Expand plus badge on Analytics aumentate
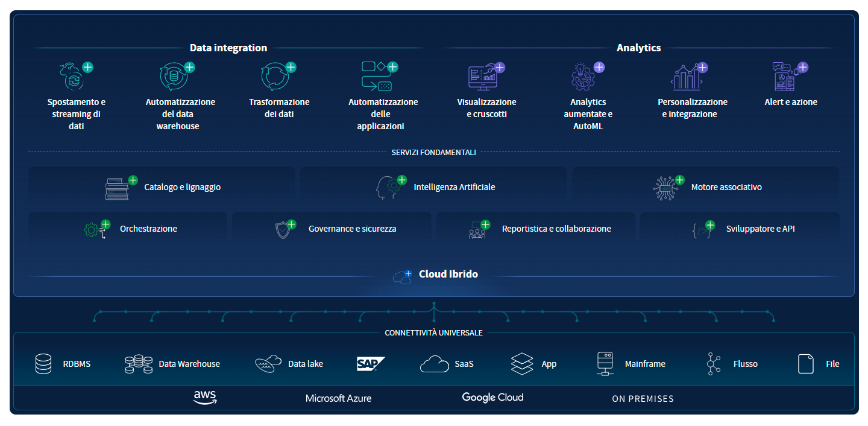 click(599, 67)
